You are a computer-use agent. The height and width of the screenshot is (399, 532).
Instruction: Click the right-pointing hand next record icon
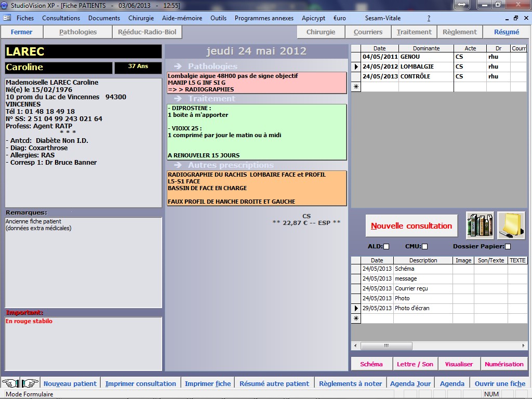pos(30,383)
